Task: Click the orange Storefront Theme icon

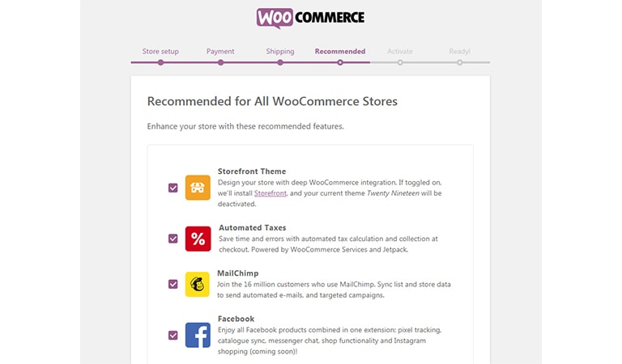Action: (x=198, y=188)
